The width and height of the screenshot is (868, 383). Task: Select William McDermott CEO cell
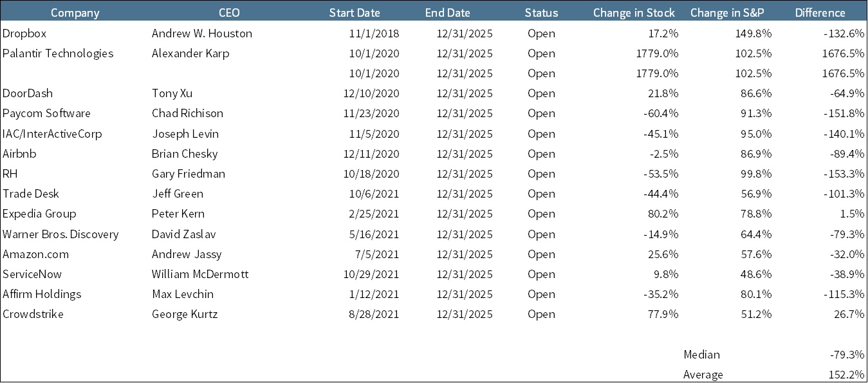coord(200,274)
